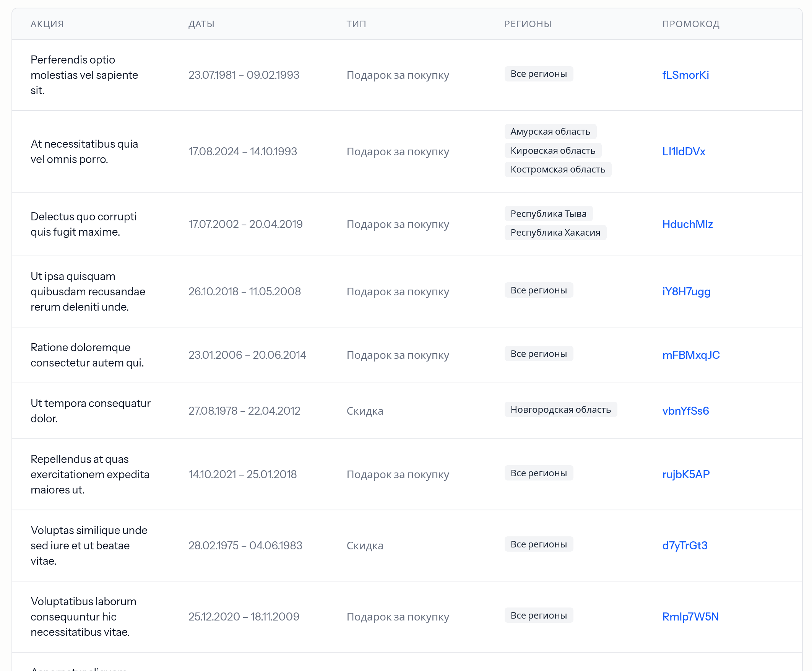Open promo code link LI1IdDVx
The height and width of the screenshot is (671, 812).
(684, 151)
